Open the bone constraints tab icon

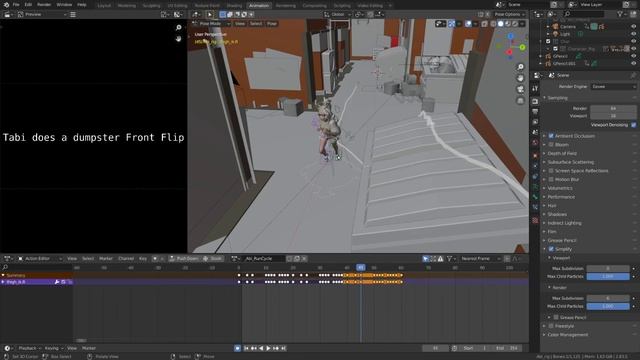535,207
